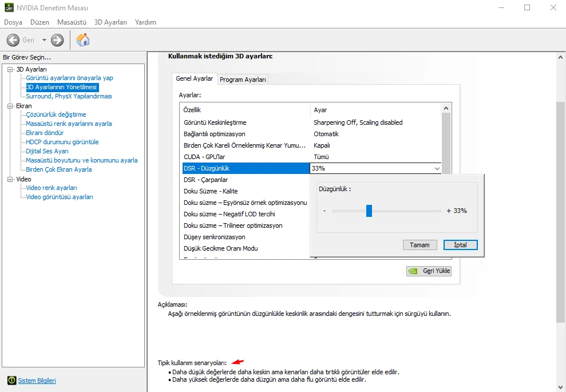
Task: Open the DSR - Düzgünlük value dropdown
Action: click(437, 168)
